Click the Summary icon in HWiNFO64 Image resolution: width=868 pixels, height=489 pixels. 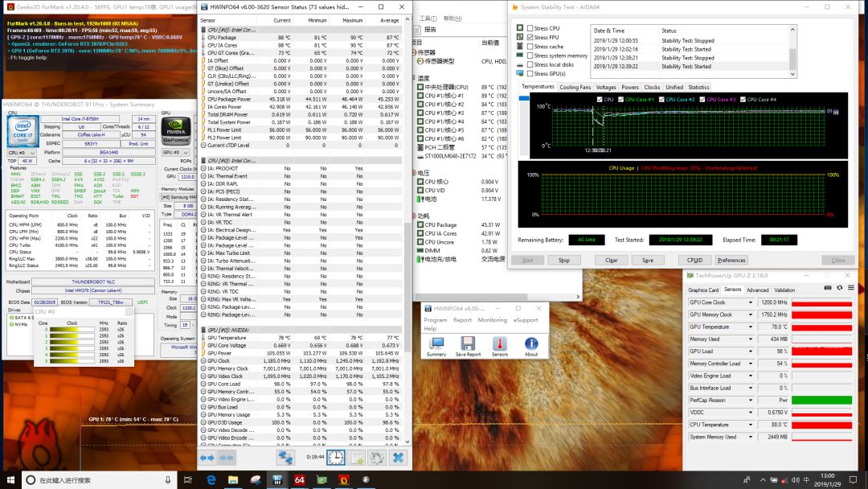coord(436,344)
